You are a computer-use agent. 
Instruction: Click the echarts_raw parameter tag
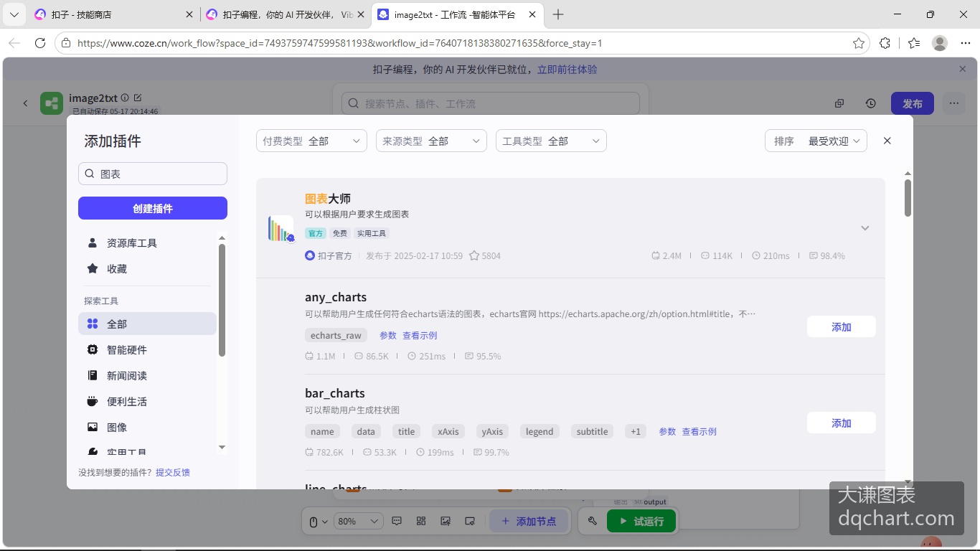(x=336, y=336)
